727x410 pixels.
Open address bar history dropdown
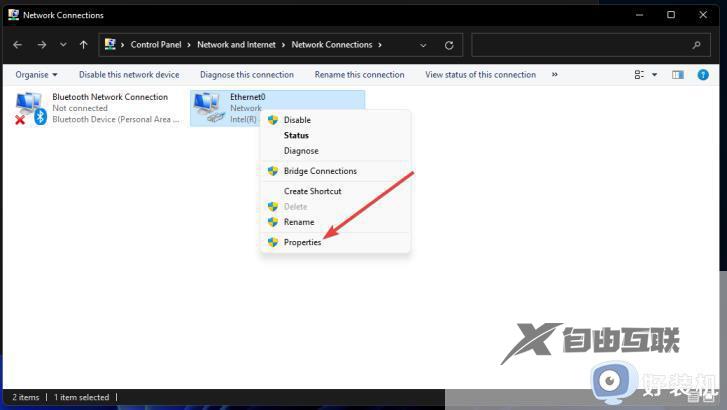click(423, 45)
